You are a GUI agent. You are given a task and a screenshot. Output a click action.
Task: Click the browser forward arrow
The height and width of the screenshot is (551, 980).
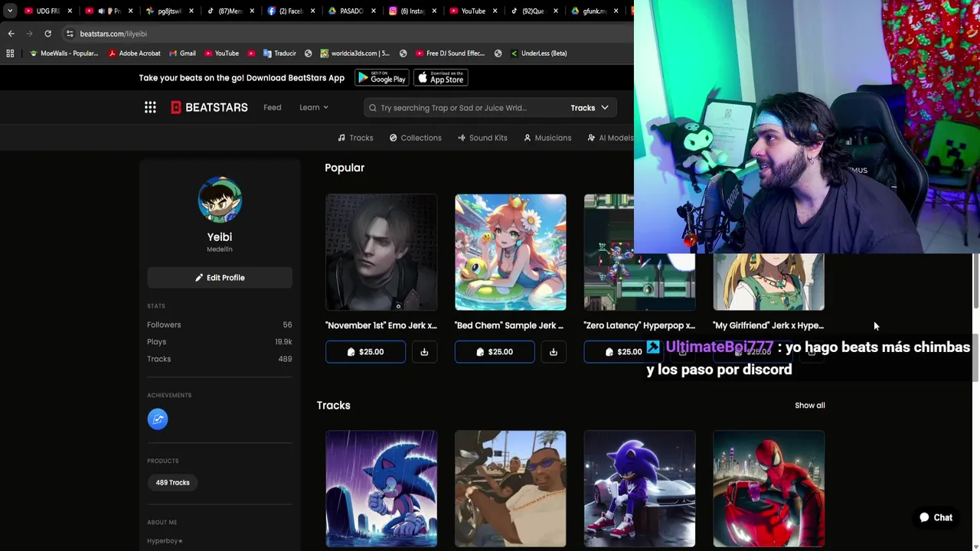click(29, 34)
